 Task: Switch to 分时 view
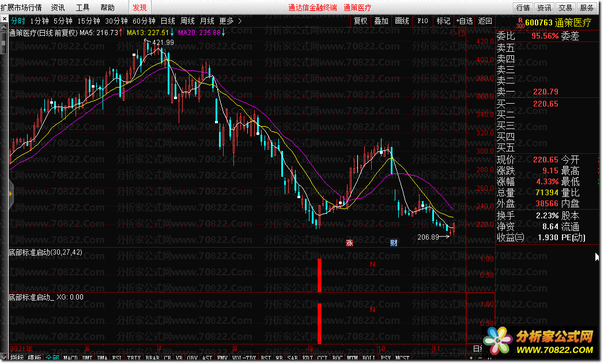18,21
